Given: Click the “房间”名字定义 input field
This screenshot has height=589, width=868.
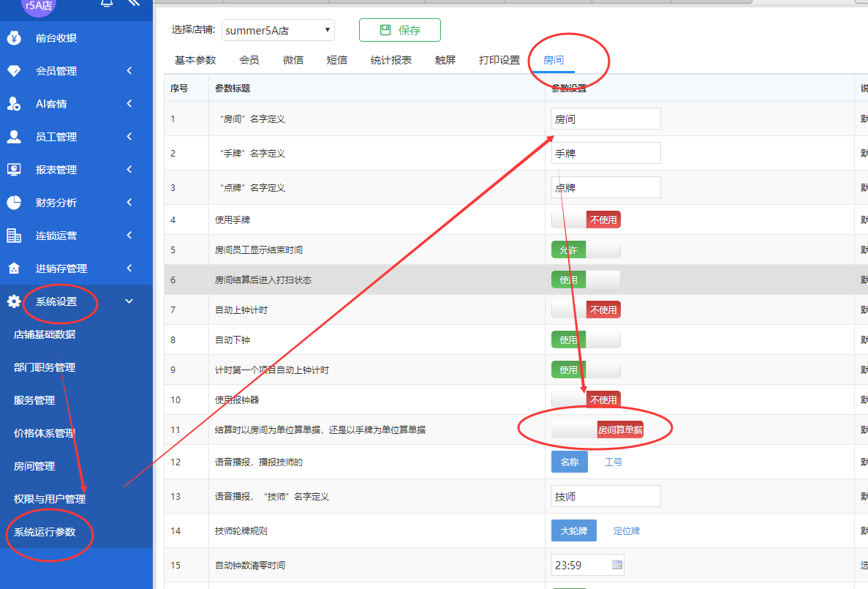Looking at the screenshot, I should [x=605, y=119].
